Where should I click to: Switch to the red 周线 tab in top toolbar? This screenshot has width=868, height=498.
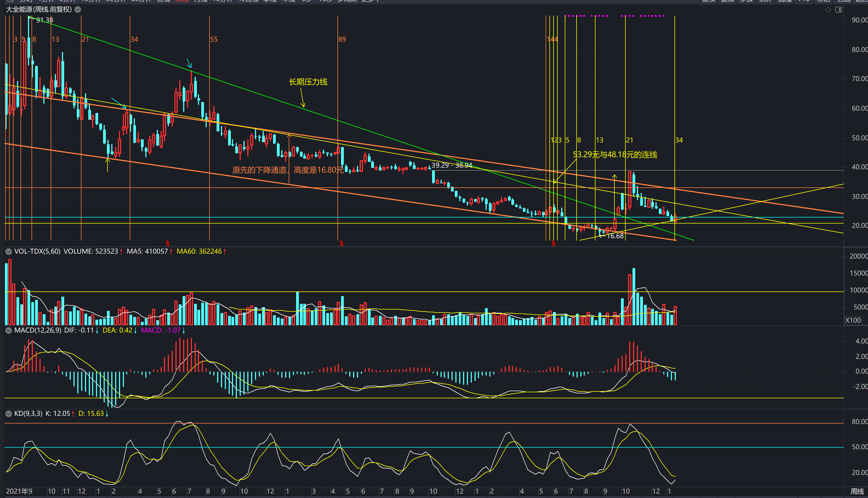click(x=182, y=1)
